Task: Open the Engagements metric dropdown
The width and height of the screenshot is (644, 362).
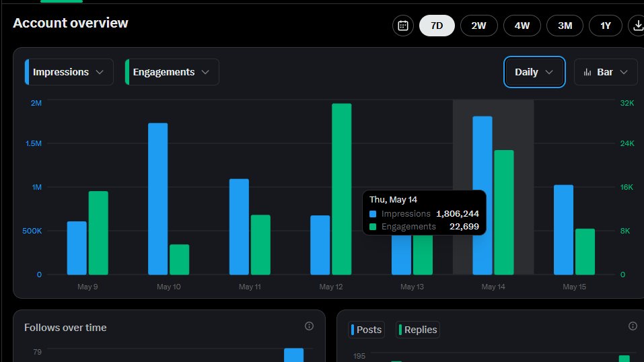Action: (172, 72)
